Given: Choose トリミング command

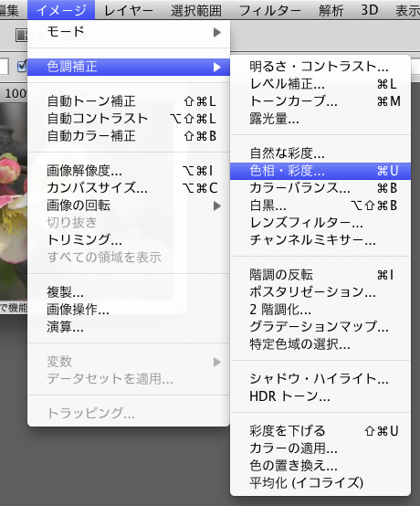Looking at the screenshot, I should click(x=129, y=240).
